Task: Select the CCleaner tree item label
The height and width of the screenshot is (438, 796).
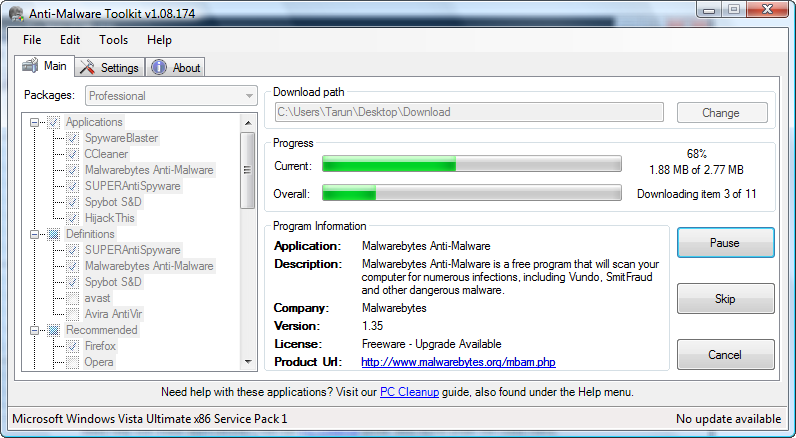Action: (106, 154)
